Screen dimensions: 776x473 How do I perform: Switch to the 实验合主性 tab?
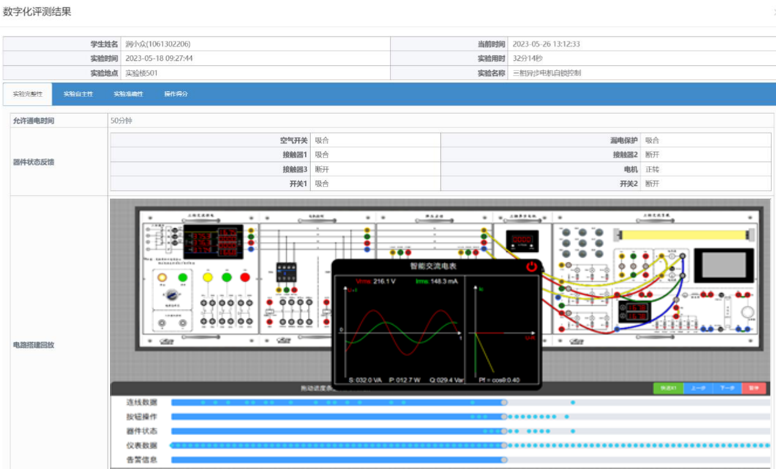pyautogui.click(x=78, y=94)
